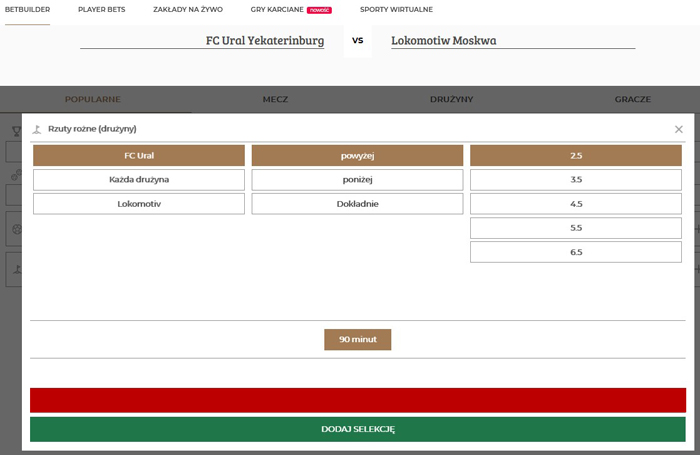
Task: Select the 2.5 corners line
Action: tap(576, 155)
